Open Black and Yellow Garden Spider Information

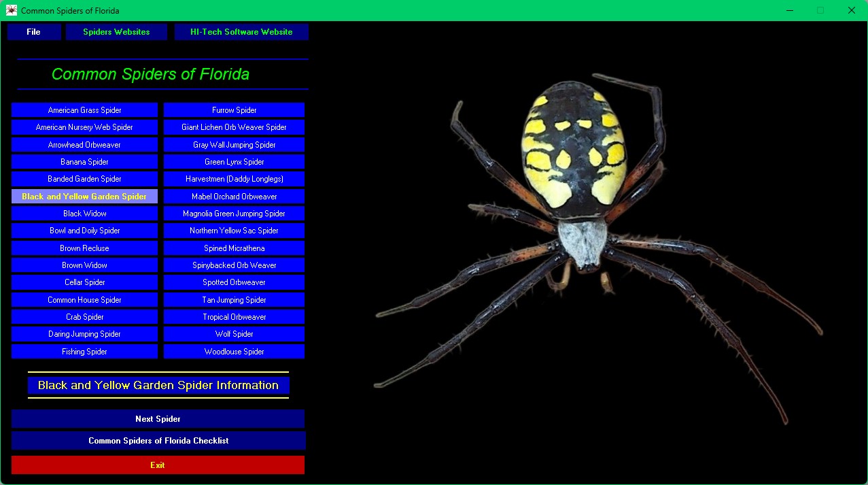point(158,386)
